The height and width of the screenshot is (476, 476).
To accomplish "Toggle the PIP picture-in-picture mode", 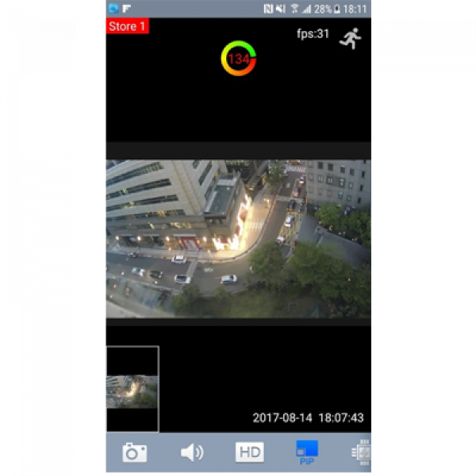I will coord(307,452).
